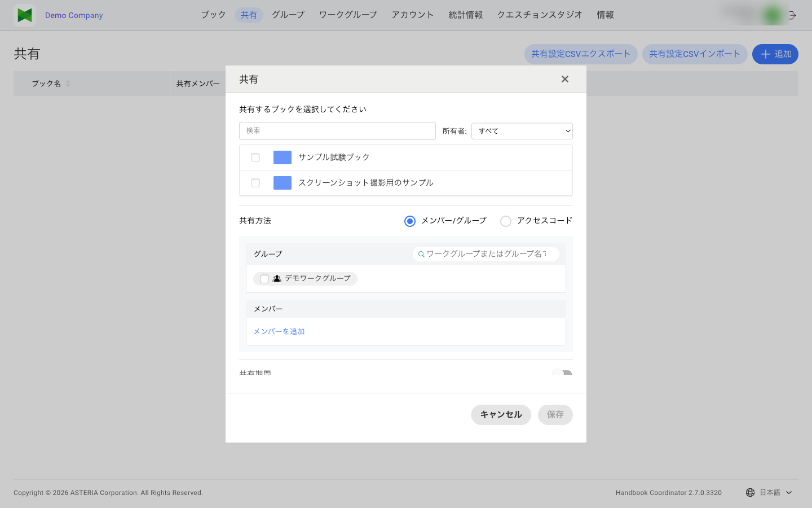812x508 pixels.
Task: Click 共有設定CSVエクスポート button
Action: [x=581, y=54]
